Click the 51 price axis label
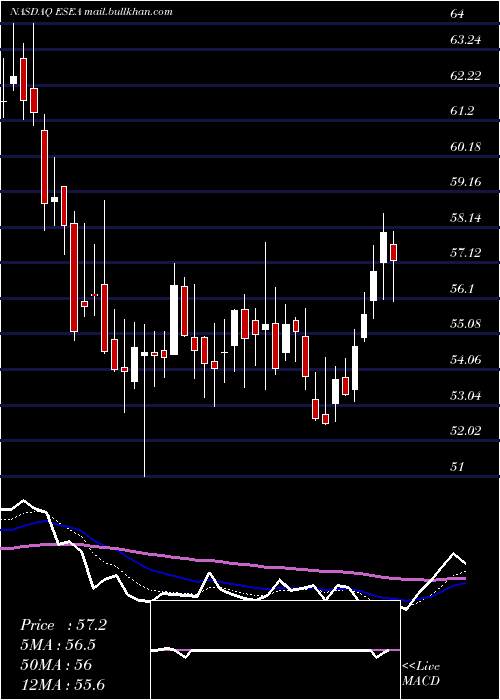Image resolution: width=500 pixels, height=700 pixels. (456, 467)
